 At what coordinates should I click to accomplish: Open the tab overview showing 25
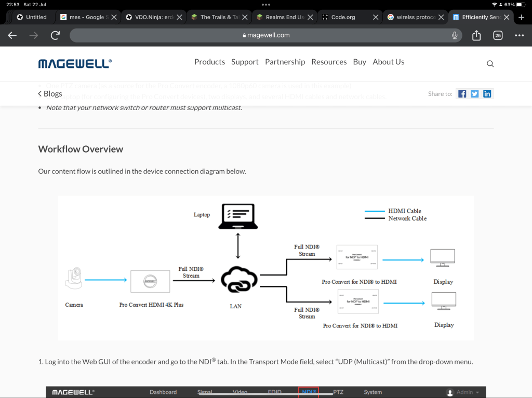(x=498, y=35)
